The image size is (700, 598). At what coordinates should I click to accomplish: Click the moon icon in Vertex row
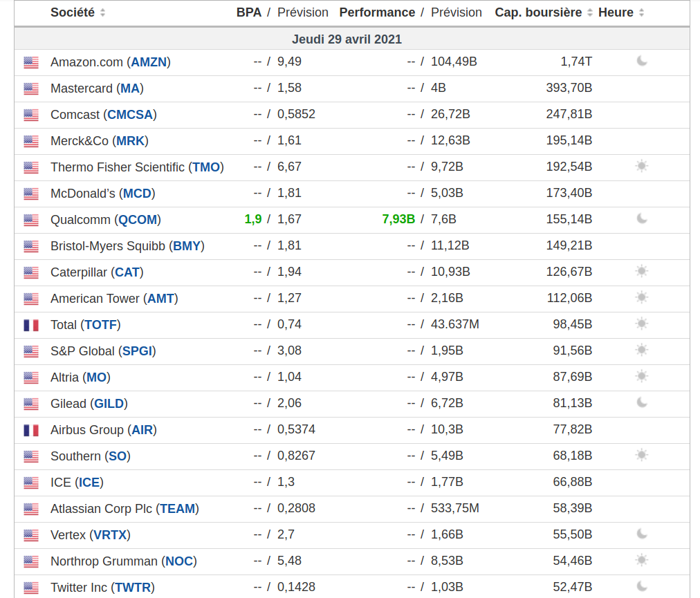click(x=642, y=534)
